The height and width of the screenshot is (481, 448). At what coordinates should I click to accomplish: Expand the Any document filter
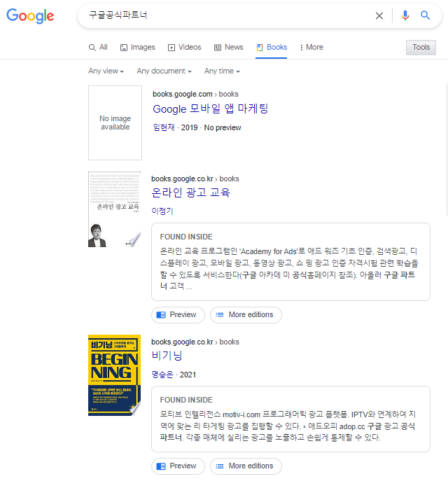click(x=164, y=71)
